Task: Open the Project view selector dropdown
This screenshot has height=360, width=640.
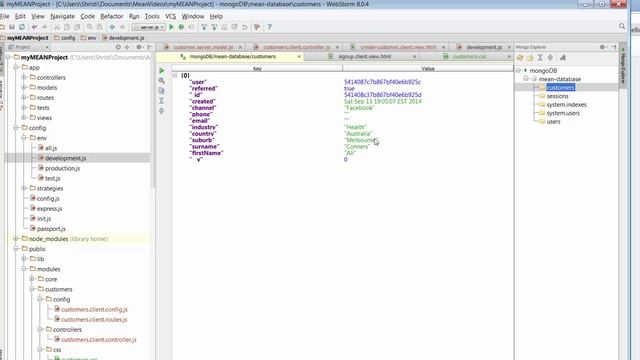Action: (x=29, y=47)
